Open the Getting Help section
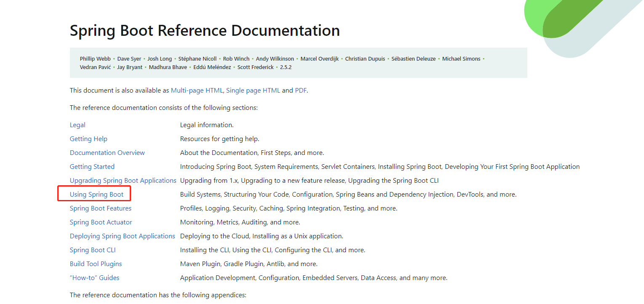 click(88, 139)
